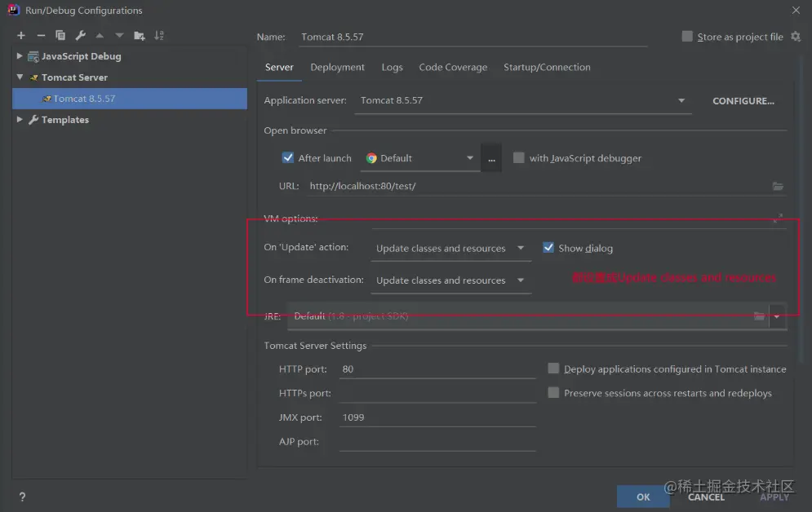Image resolution: width=812 pixels, height=512 pixels.
Task: Select Templates tree item
Action: coord(65,120)
